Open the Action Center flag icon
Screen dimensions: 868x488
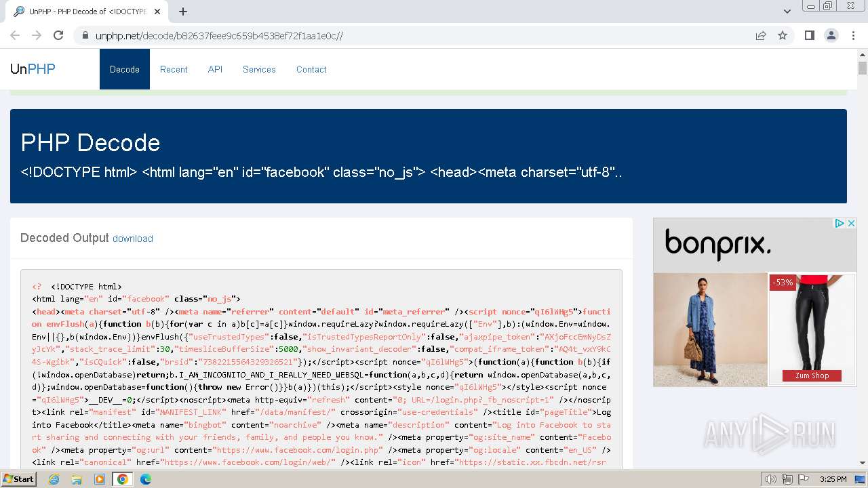pos(804,479)
